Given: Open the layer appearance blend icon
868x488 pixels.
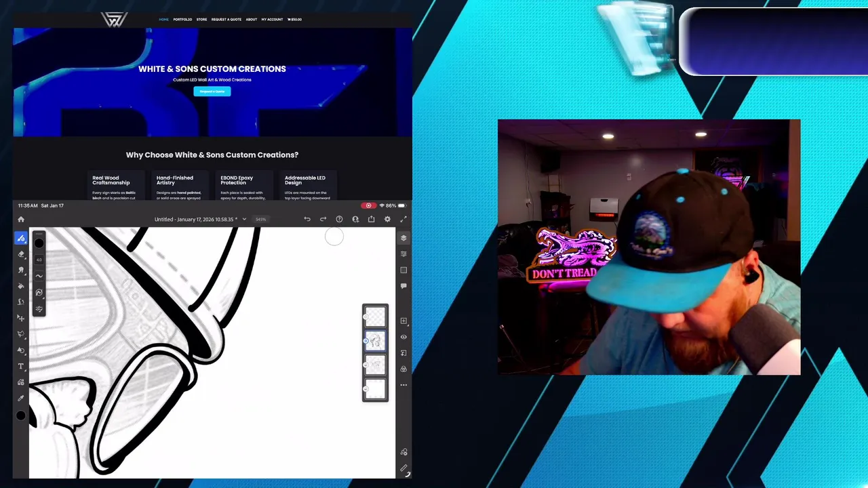Looking at the screenshot, I should tap(403, 369).
